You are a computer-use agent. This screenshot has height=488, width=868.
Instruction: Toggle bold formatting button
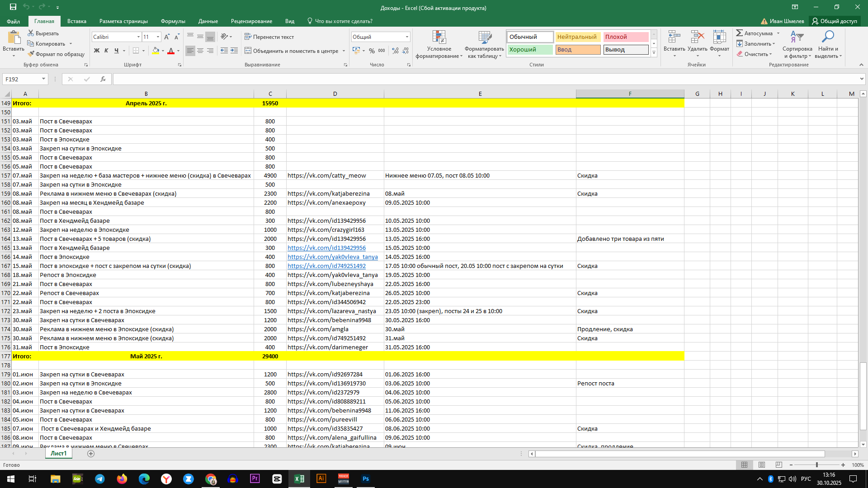pyautogui.click(x=96, y=51)
